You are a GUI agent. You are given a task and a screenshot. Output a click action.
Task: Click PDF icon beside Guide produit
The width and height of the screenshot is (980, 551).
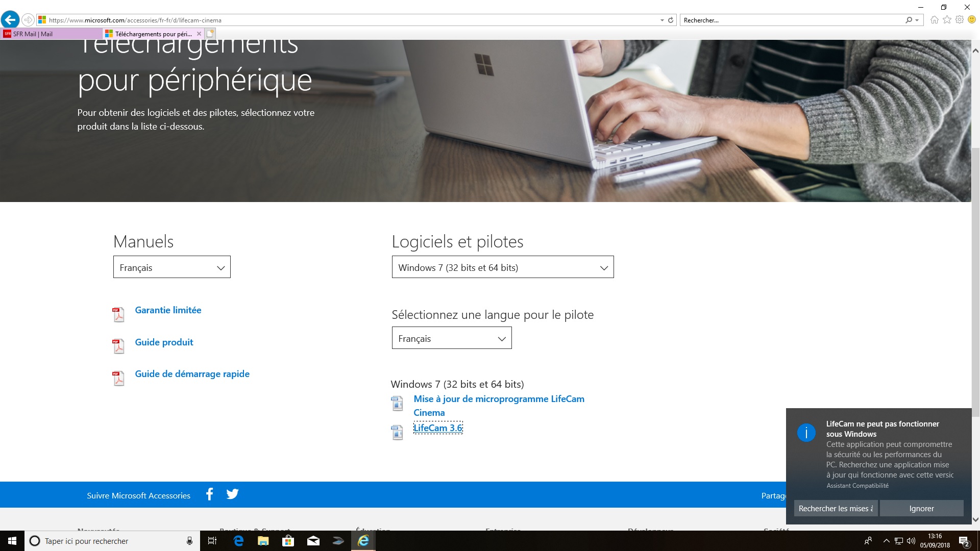[x=118, y=346]
